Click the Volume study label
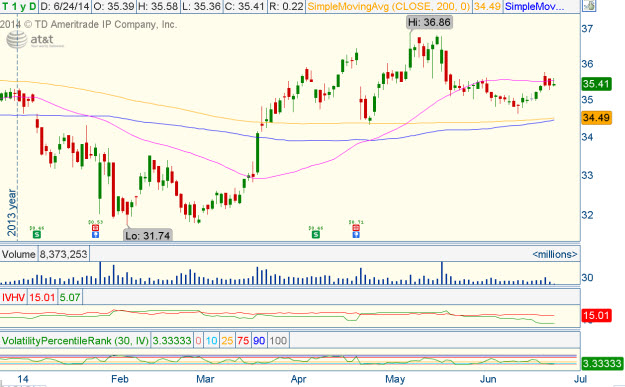 pos(18,254)
